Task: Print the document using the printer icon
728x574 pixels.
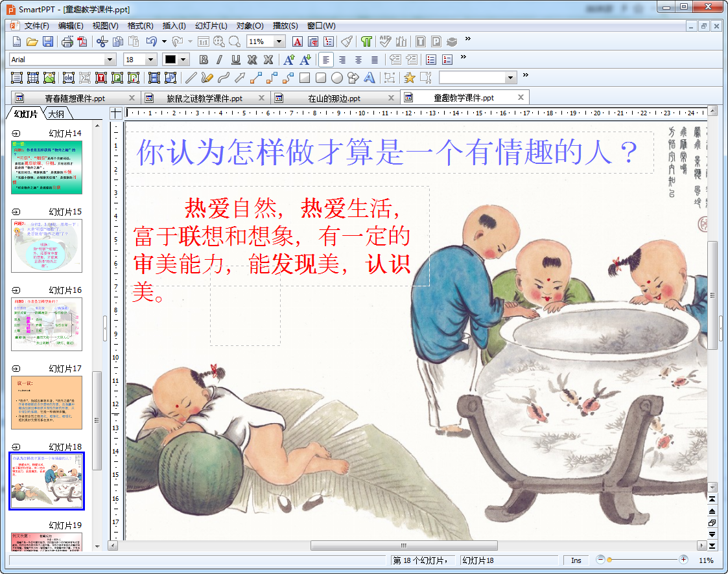Action: (x=67, y=41)
